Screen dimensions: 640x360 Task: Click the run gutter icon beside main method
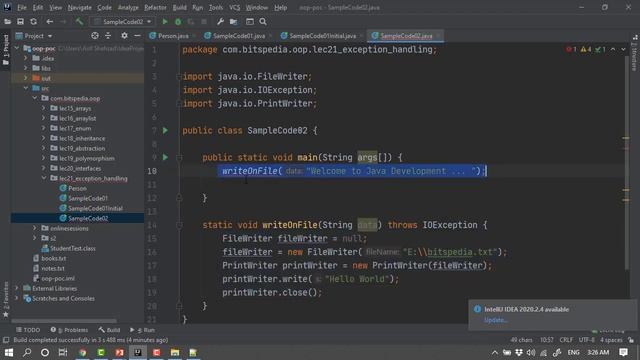(165, 157)
